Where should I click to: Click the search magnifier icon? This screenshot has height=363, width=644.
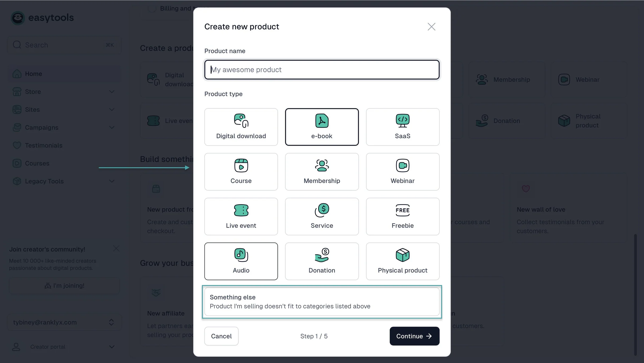[17, 45]
